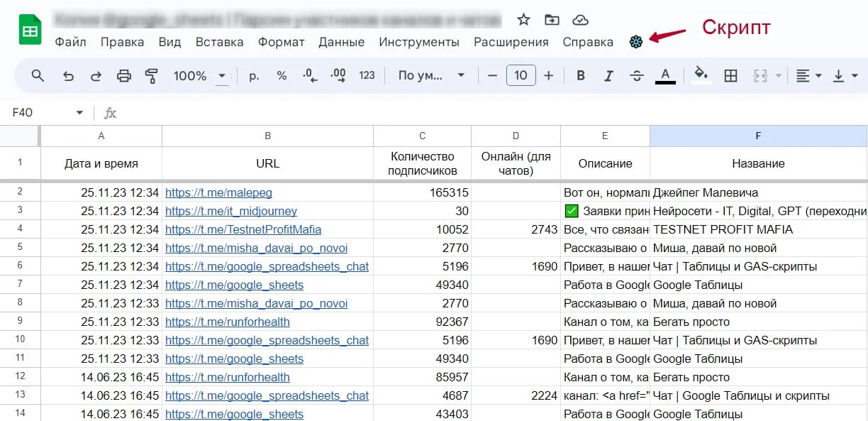This screenshot has height=421, width=868.
Task: Open the custom script flower icon menu
Action: (x=636, y=43)
